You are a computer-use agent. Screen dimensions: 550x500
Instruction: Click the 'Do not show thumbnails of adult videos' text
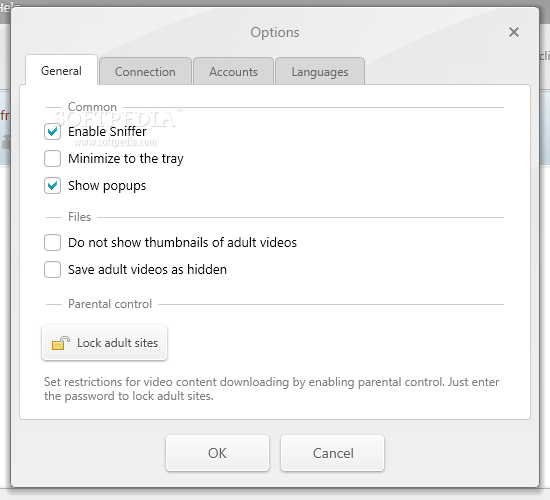coord(182,242)
